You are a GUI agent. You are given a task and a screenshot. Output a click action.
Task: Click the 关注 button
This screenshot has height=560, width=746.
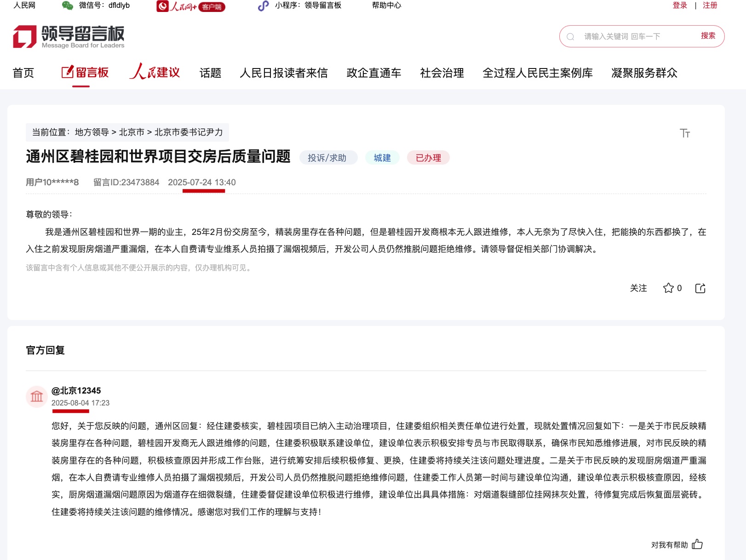coord(638,288)
